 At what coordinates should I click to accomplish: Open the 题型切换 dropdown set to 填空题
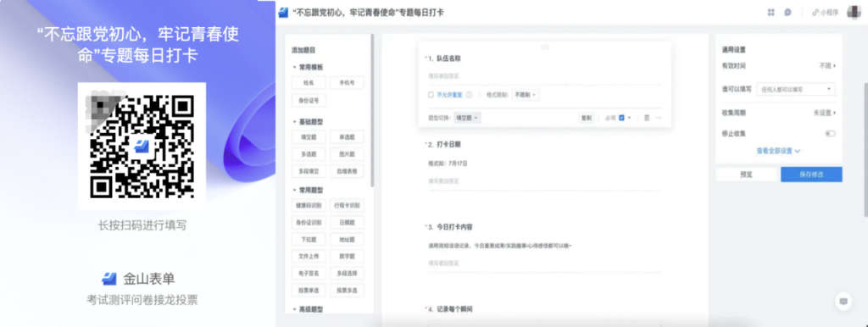point(468,118)
